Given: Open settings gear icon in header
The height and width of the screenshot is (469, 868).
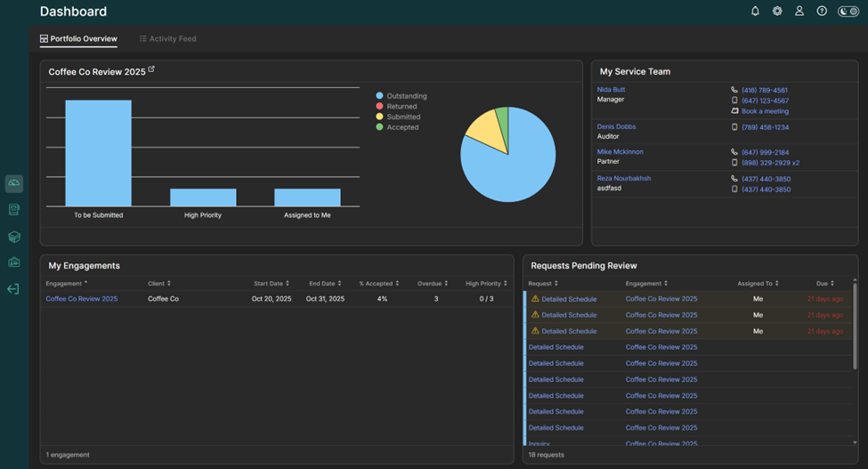Looking at the screenshot, I should 777,11.
